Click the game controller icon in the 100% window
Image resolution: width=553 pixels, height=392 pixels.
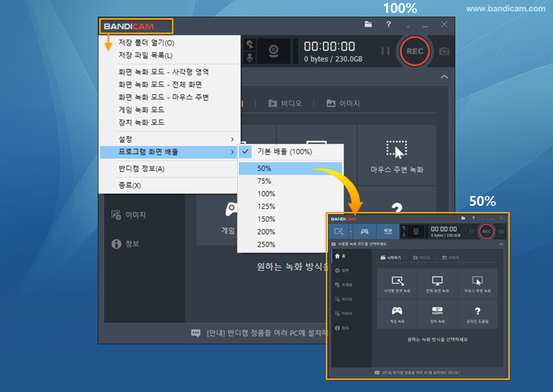pos(231,209)
